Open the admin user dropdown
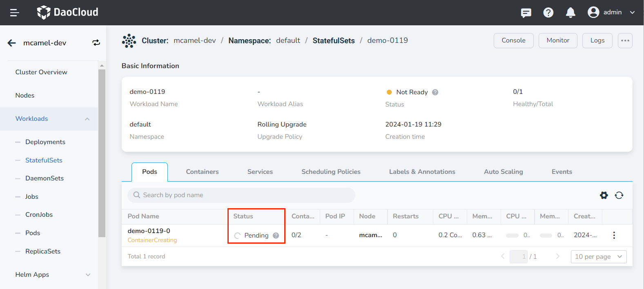This screenshot has width=644, height=289. pos(611,12)
